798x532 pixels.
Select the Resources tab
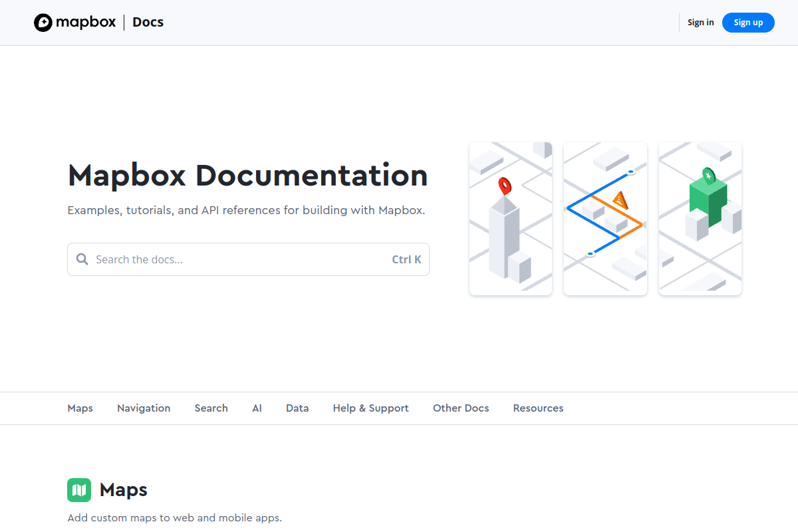coord(538,408)
